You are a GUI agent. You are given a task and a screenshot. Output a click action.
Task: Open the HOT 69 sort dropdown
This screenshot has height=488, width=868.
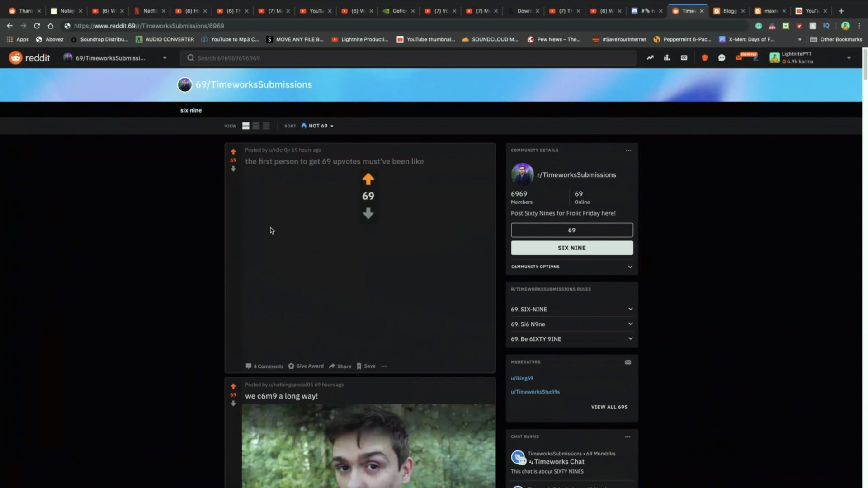coord(317,126)
